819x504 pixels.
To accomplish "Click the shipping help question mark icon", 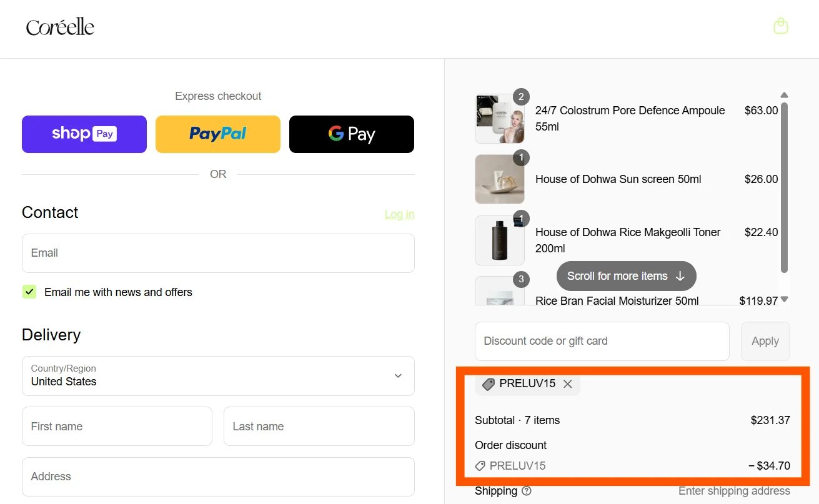I will [527, 491].
